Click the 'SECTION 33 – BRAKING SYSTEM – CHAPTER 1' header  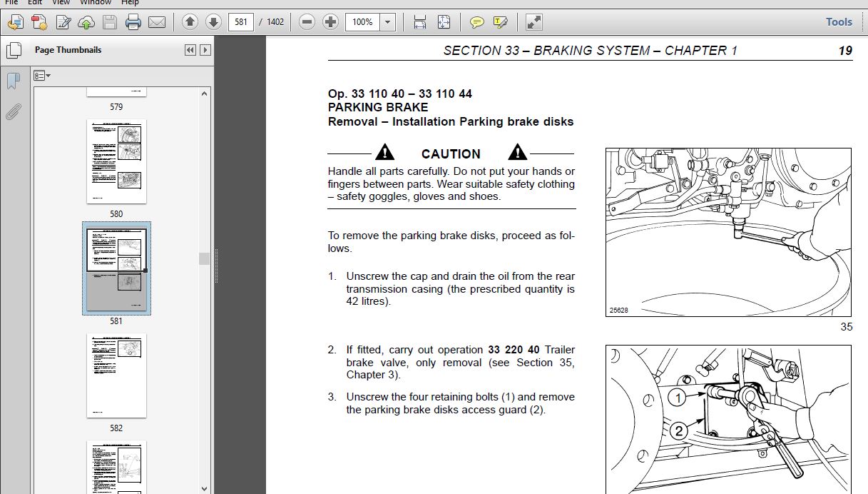(590, 51)
